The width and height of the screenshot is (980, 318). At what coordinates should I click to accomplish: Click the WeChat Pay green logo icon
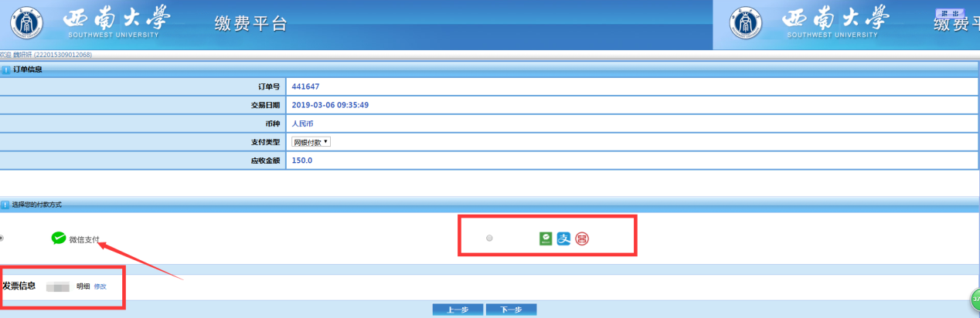tap(59, 238)
